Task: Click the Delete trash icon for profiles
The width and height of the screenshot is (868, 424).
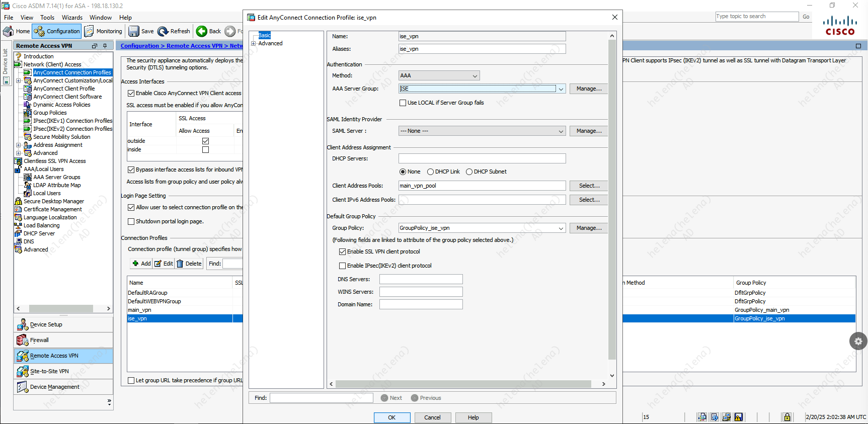Action: (x=180, y=264)
